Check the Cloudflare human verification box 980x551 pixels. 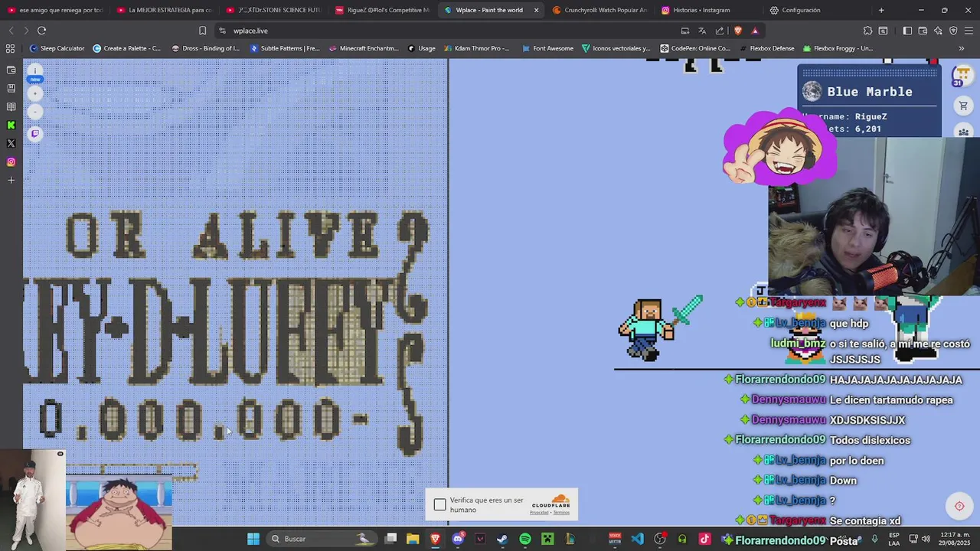point(439,504)
